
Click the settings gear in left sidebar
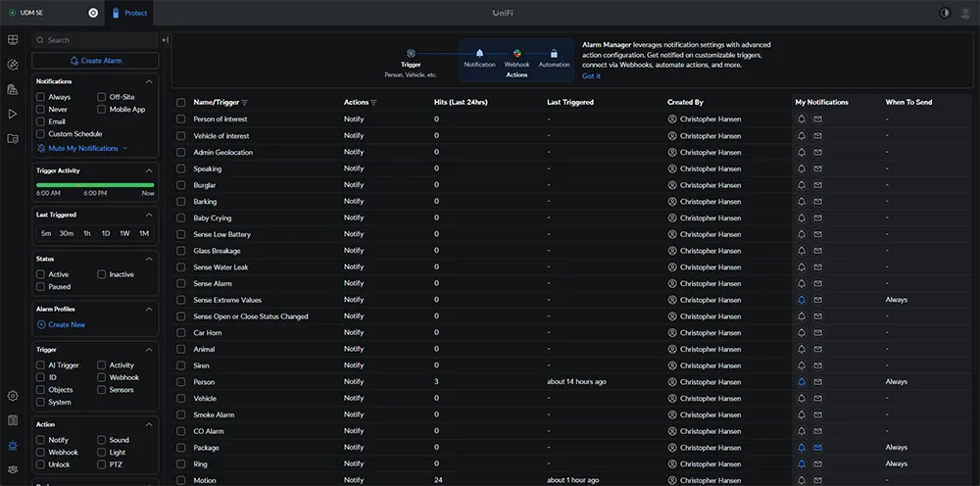(x=13, y=396)
